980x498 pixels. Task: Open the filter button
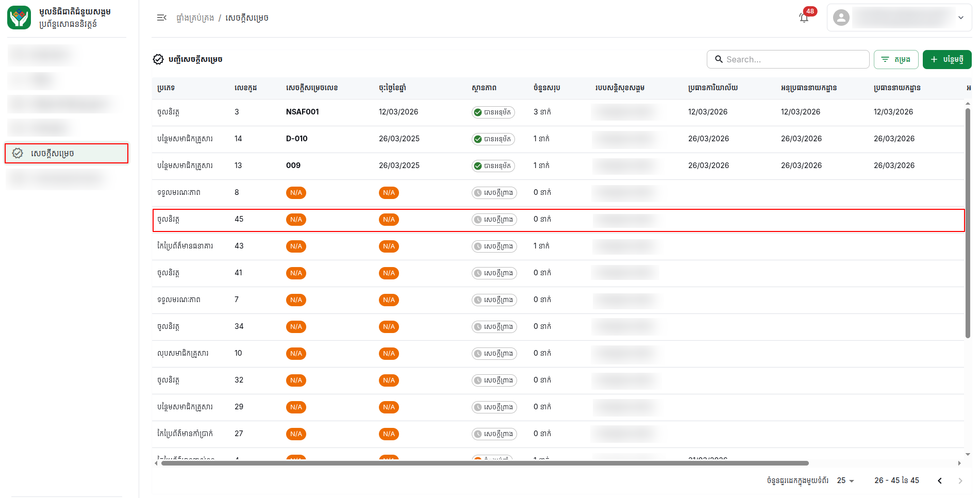[x=895, y=59]
